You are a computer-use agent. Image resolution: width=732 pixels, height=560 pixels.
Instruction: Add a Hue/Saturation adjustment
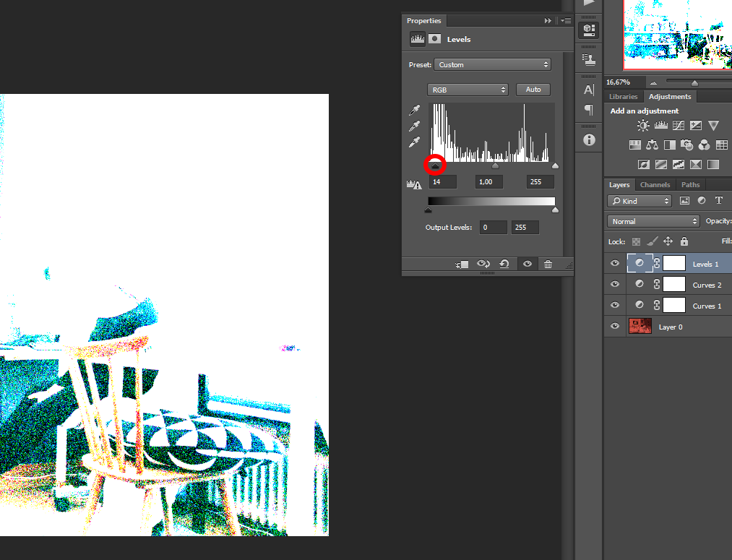coord(634,145)
